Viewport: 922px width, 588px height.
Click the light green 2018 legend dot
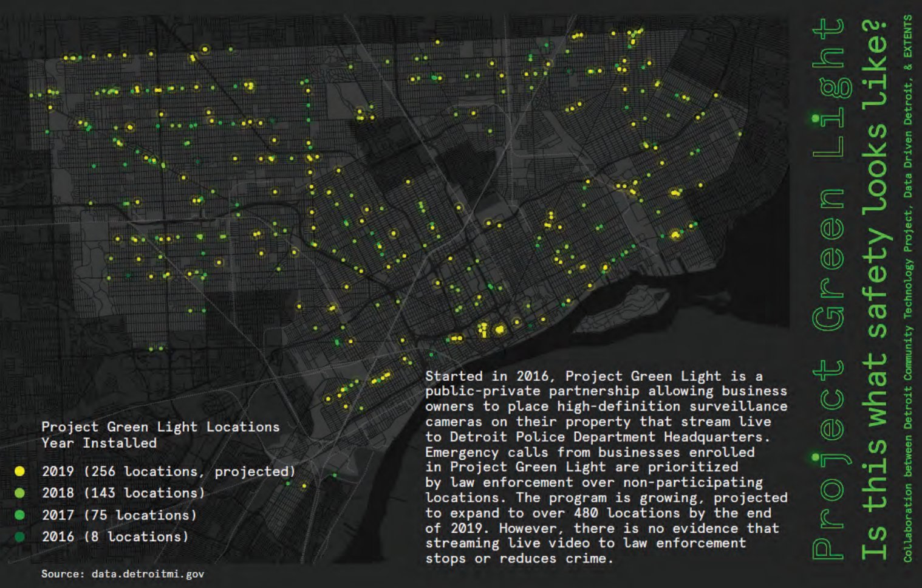tap(19, 493)
